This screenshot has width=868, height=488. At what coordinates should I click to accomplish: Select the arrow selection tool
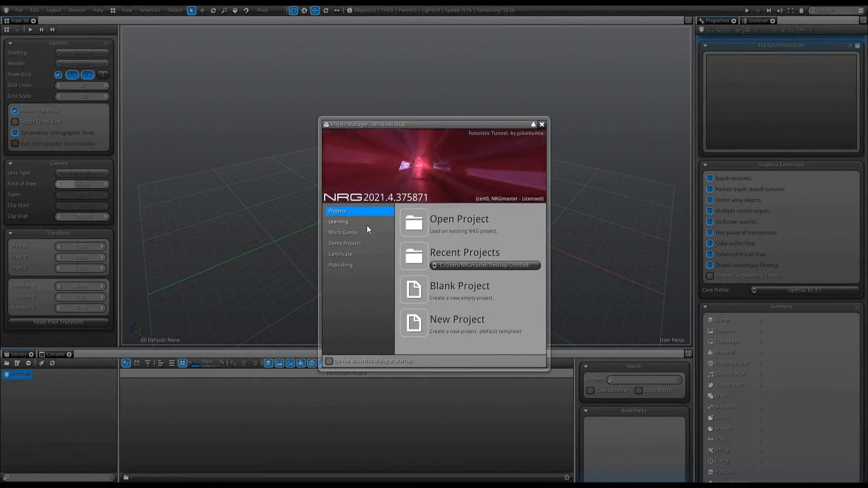click(x=192, y=10)
